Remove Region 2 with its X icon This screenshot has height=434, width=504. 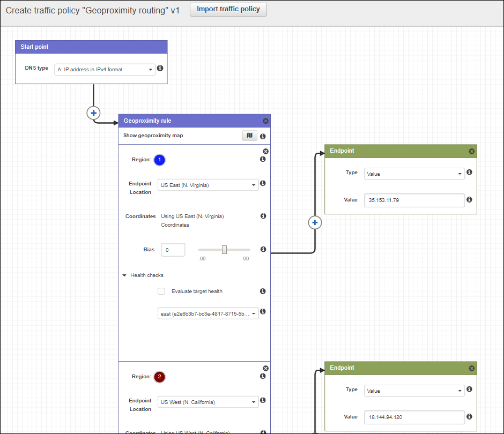tap(265, 369)
